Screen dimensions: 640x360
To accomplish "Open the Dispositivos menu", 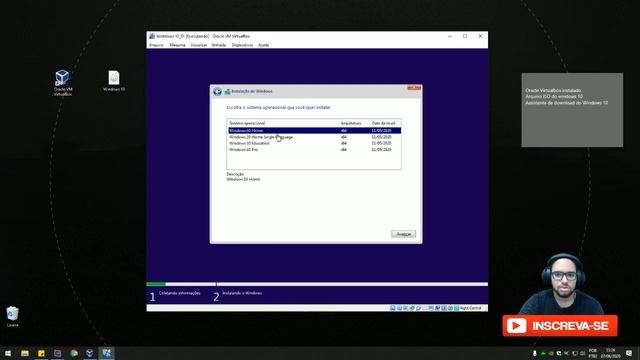I will click(242, 45).
